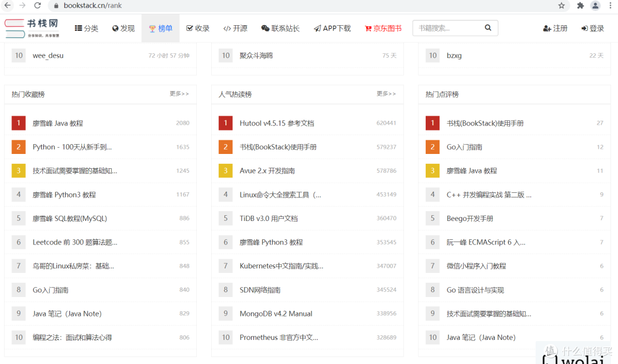Open 廖雪峰 Java 教程 in 热门收藏榜

(x=58, y=124)
